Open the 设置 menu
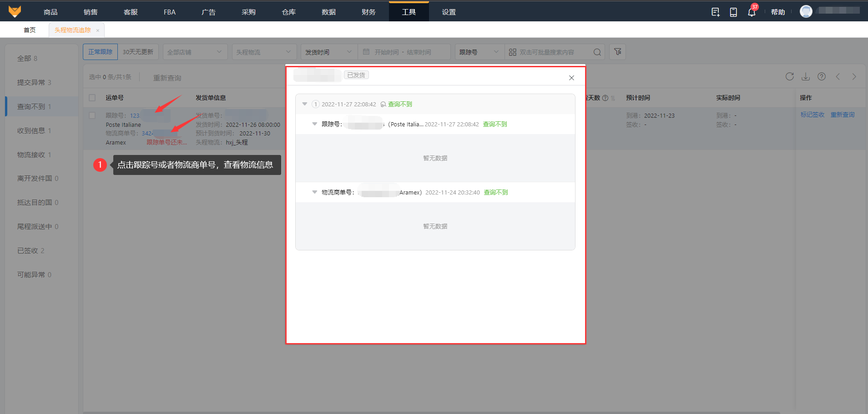 coord(449,12)
